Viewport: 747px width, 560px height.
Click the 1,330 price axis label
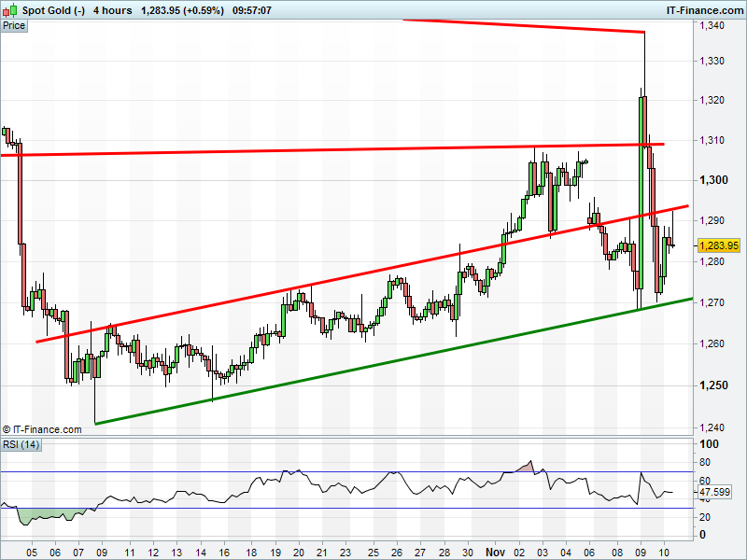[712, 61]
